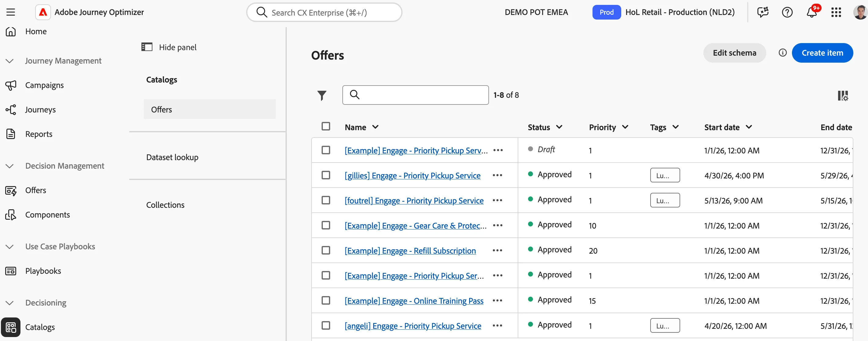Image resolution: width=868 pixels, height=341 pixels.
Task: Select Dataset lookup in panel
Action: click(172, 157)
